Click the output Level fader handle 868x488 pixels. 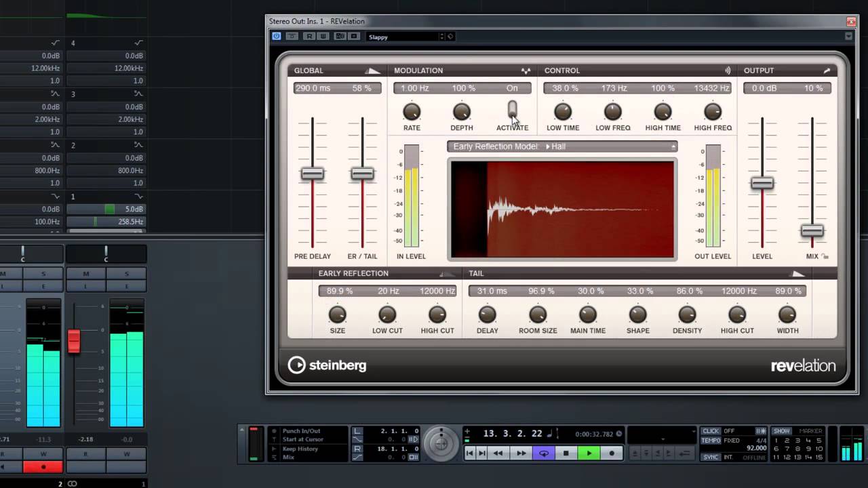[x=762, y=183]
